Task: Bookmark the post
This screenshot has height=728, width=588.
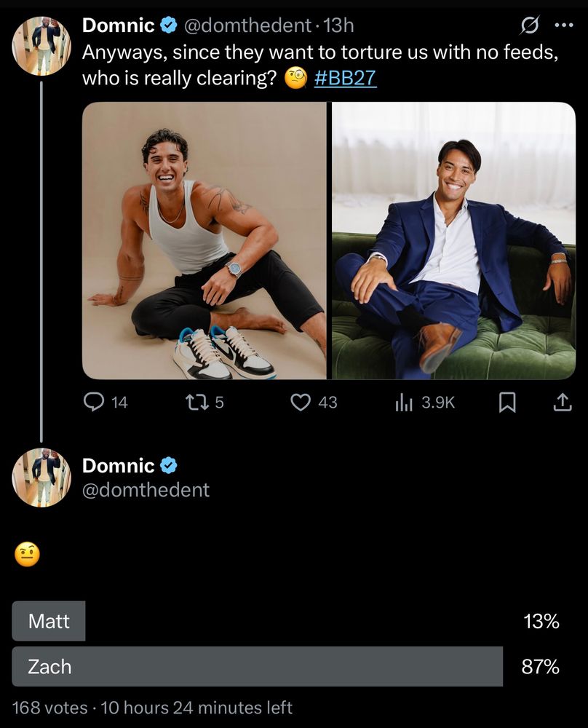Action: click(x=507, y=402)
